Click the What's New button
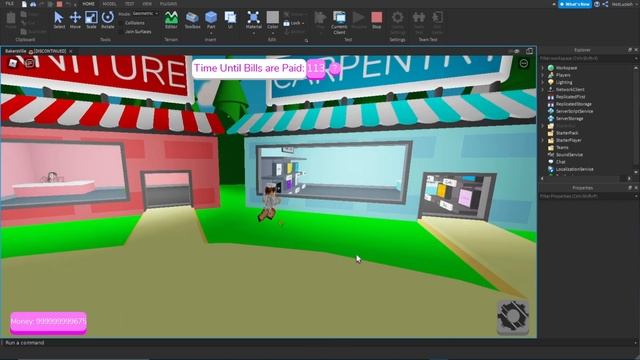The width and height of the screenshot is (640, 360). pos(575,4)
